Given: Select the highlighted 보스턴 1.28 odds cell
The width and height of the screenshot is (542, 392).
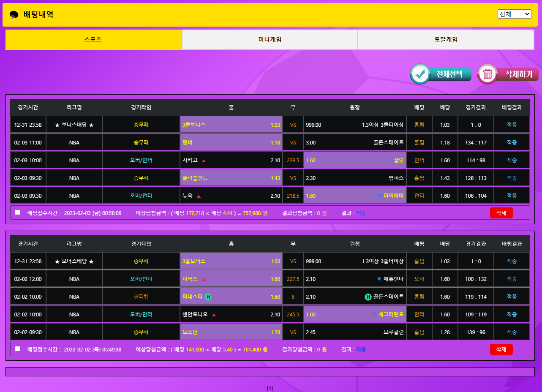Looking at the screenshot, I should pos(231,332).
